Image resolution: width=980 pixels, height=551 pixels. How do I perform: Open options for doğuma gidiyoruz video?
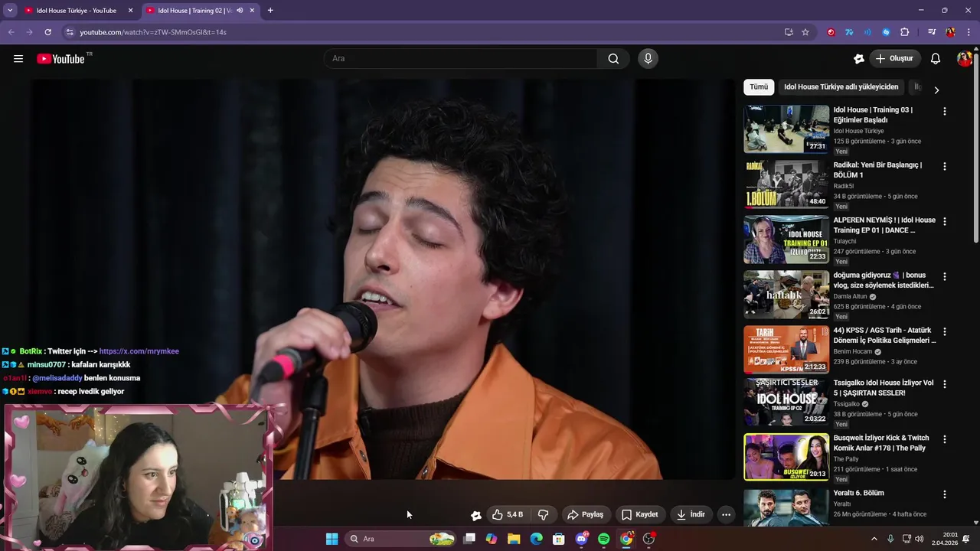coord(944,276)
